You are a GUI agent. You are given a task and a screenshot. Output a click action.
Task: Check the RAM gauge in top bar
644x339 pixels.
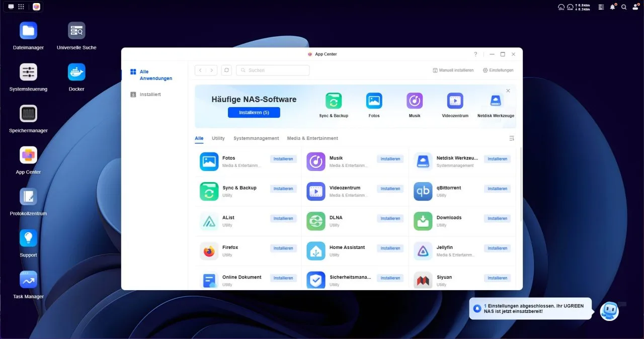click(x=570, y=7)
